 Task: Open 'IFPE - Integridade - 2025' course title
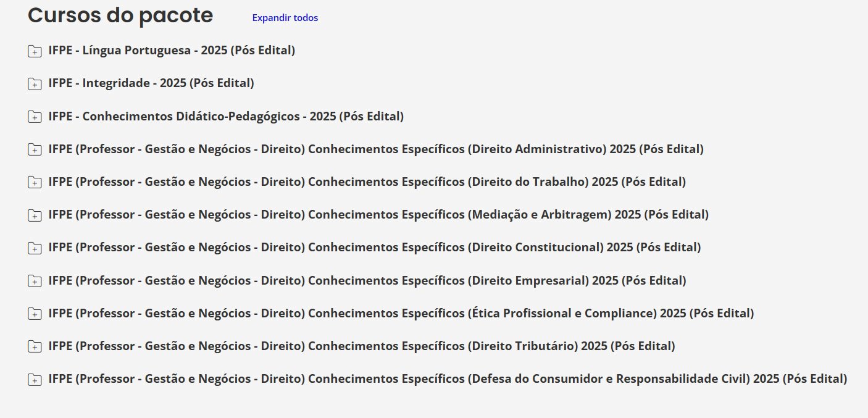(x=151, y=83)
